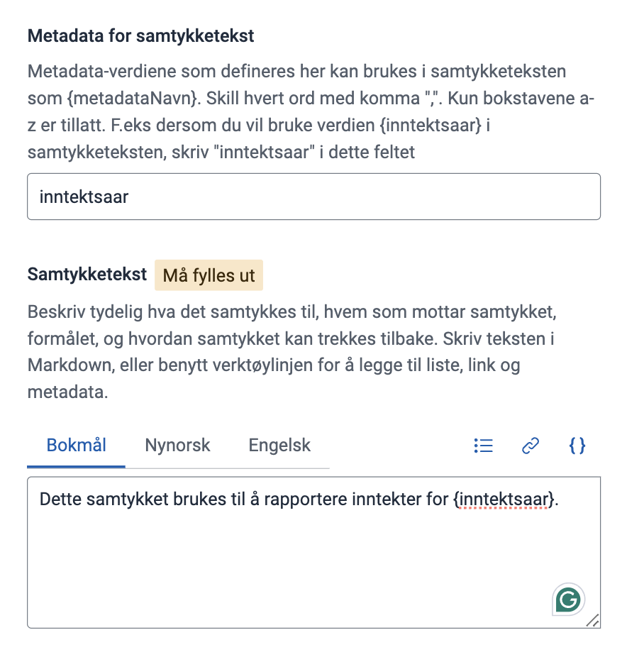Screen dimensions: 644x657
Task: Open the metadata insert tool via the {} icon
Action: pos(577,446)
